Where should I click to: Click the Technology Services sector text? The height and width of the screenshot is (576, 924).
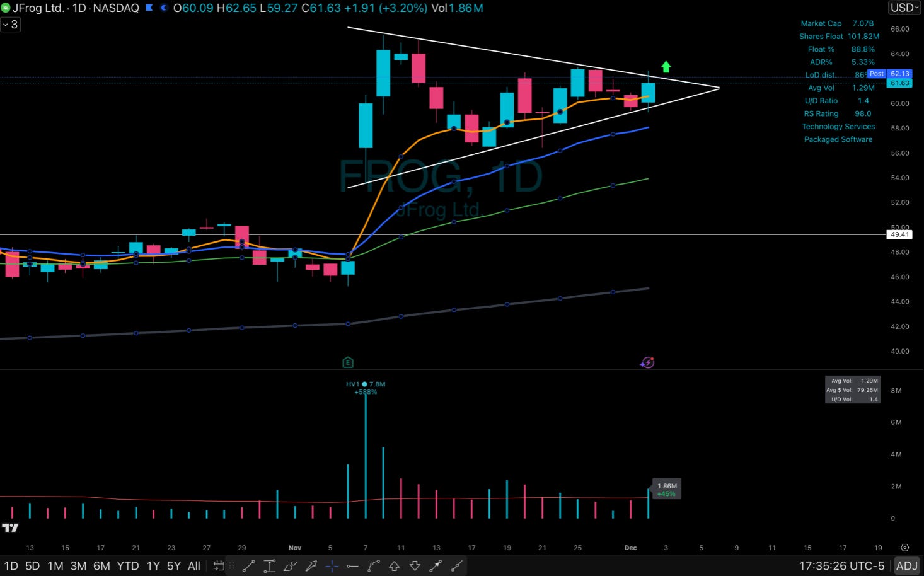838,127
